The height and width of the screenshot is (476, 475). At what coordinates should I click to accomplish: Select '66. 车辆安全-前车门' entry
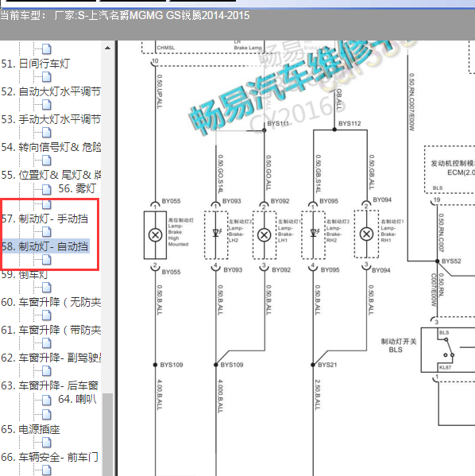(x=50, y=457)
